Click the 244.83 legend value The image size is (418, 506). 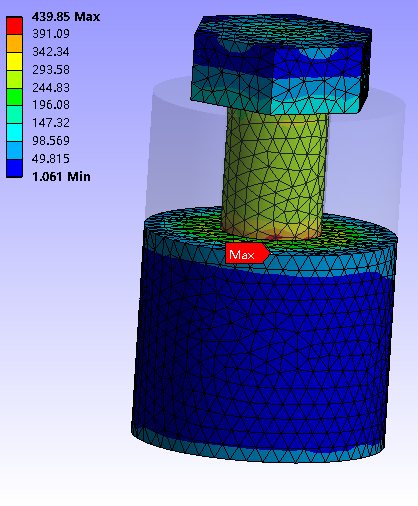click(x=51, y=88)
